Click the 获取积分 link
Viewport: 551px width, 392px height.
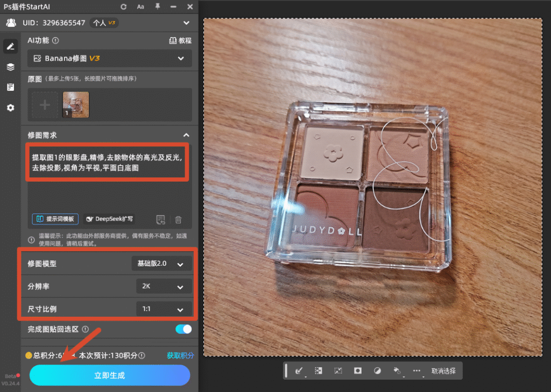coord(180,355)
